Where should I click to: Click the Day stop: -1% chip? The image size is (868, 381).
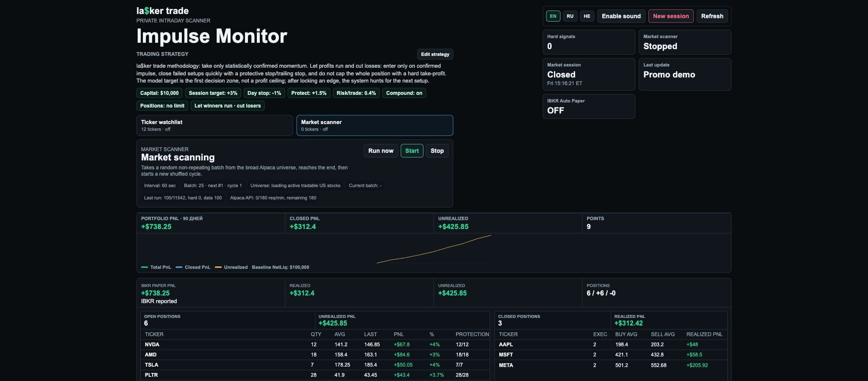coord(264,93)
